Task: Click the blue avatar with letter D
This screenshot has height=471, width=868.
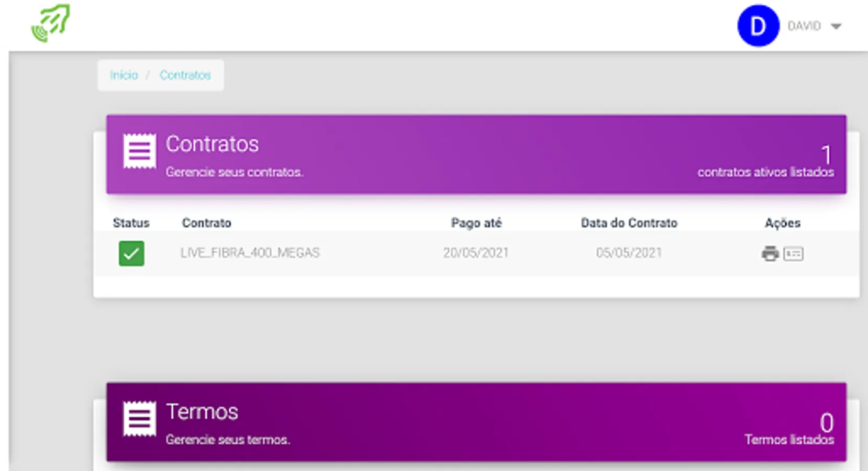Action: (758, 26)
